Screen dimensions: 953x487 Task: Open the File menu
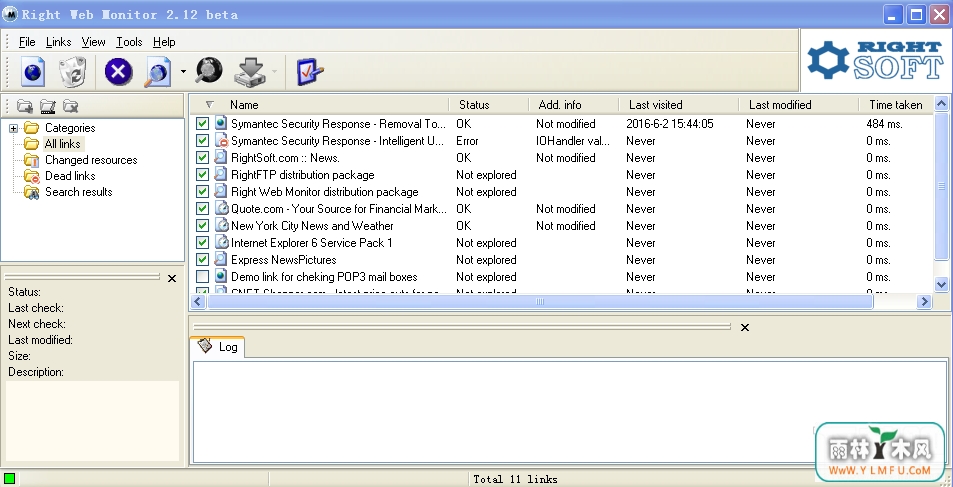(x=27, y=42)
